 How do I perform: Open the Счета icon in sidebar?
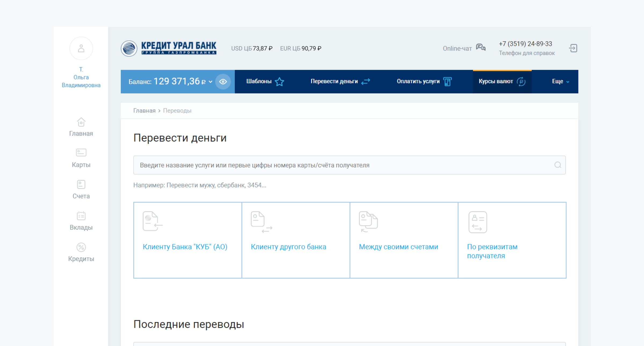coord(81,184)
